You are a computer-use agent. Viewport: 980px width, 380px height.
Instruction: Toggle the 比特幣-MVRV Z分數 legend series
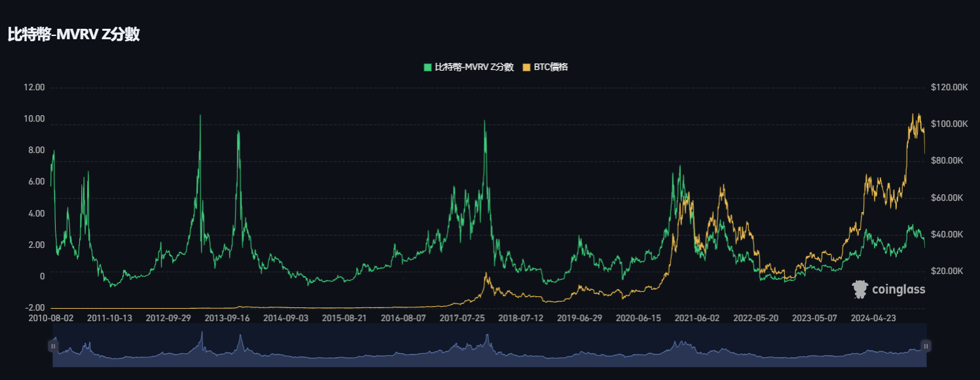pos(474,67)
